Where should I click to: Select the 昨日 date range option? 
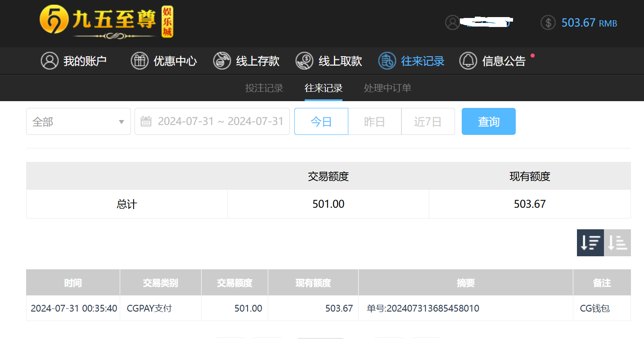[x=374, y=121]
